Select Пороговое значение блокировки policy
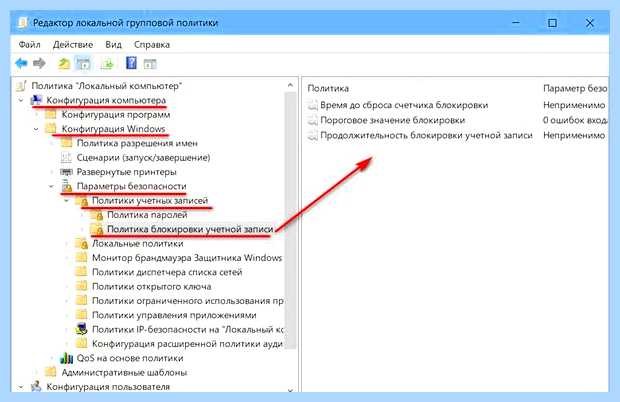 [393, 120]
